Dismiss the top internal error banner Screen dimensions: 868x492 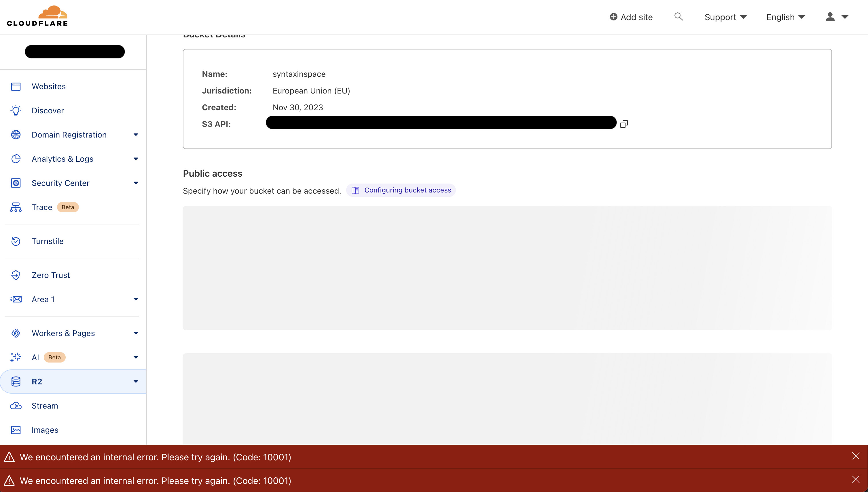point(856,456)
